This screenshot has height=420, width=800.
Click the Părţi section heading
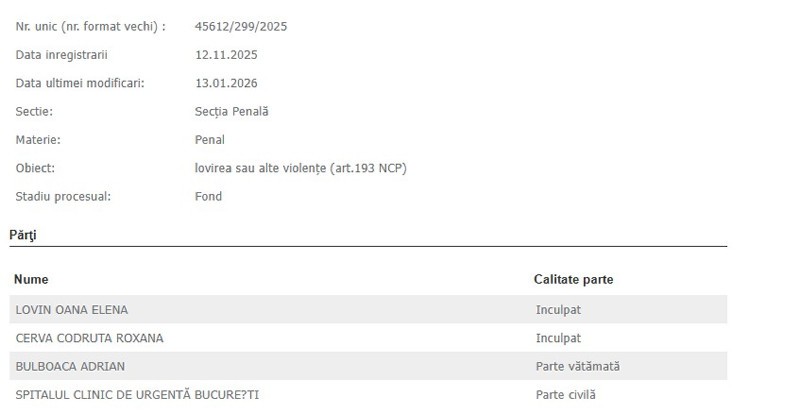(x=23, y=234)
